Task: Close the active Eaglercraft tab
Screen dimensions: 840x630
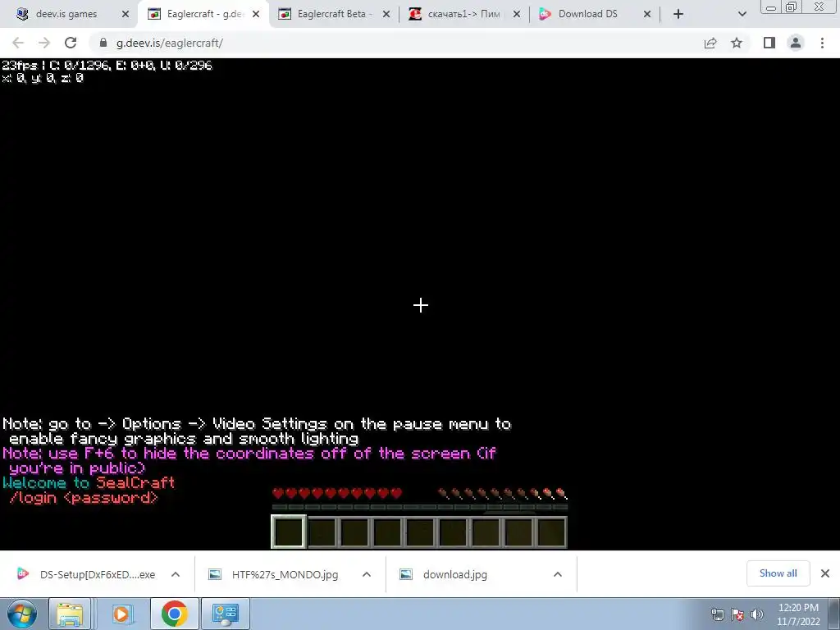Action: tap(256, 15)
